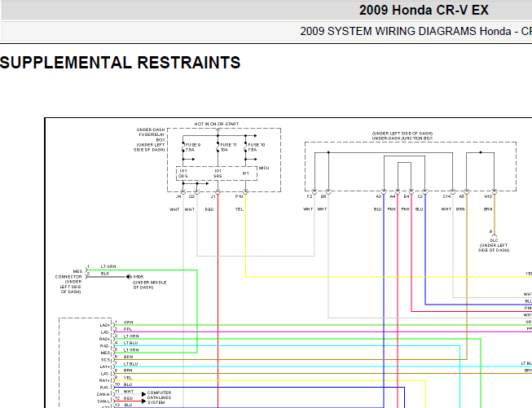The height and width of the screenshot is (408, 532).
Task: Click the "Q2" connector pin label
Action: tap(191, 197)
